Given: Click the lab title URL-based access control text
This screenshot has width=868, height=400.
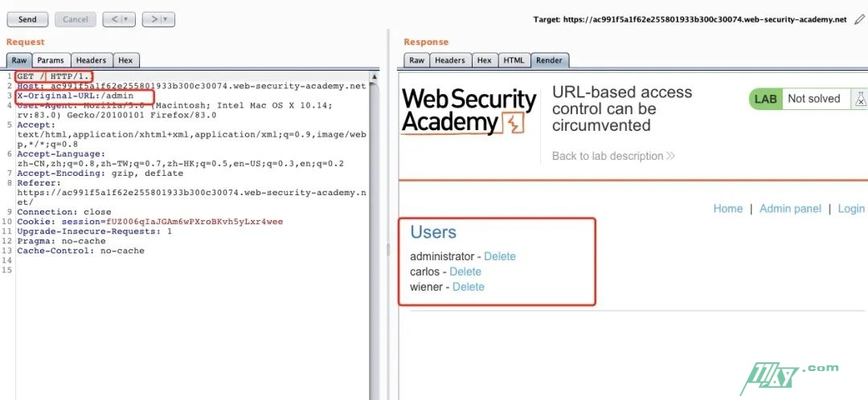Looking at the screenshot, I should click(622, 109).
